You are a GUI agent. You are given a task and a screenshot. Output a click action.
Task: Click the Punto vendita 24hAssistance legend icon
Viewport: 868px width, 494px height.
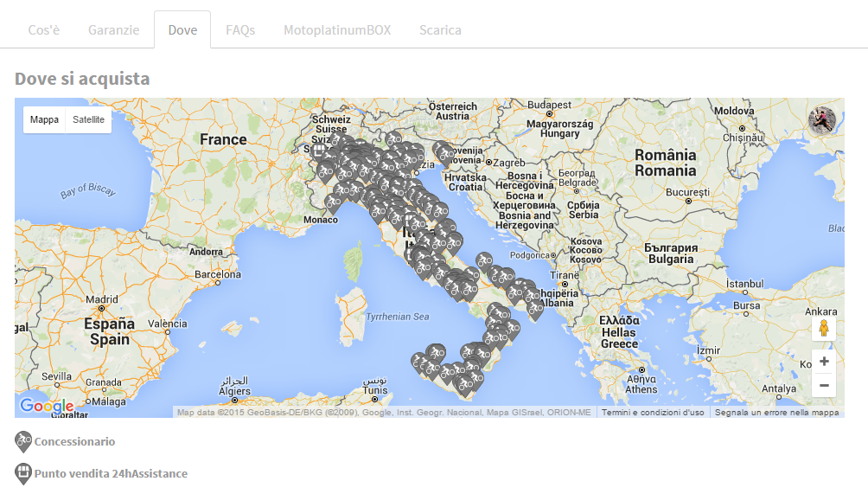tap(23, 473)
